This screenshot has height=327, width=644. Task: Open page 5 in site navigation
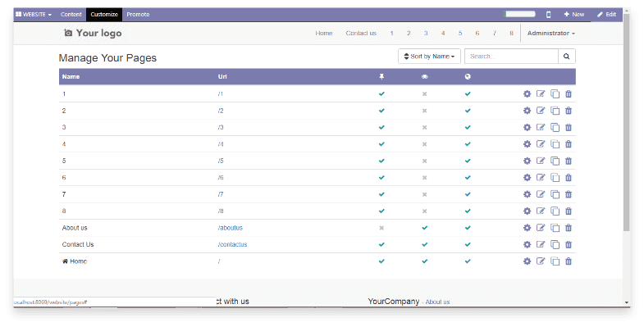coord(460,34)
